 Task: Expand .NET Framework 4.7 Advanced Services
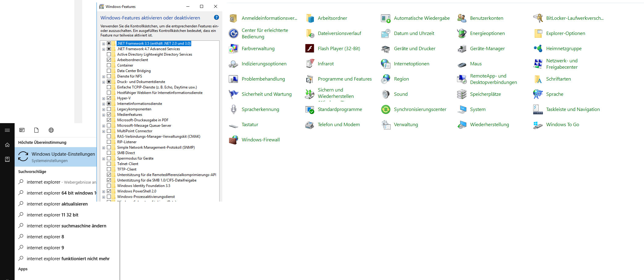click(104, 49)
